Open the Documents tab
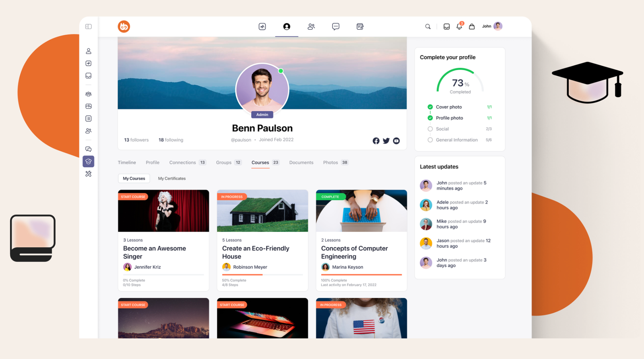The height and width of the screenshot is (359, 644). point(301,162)
